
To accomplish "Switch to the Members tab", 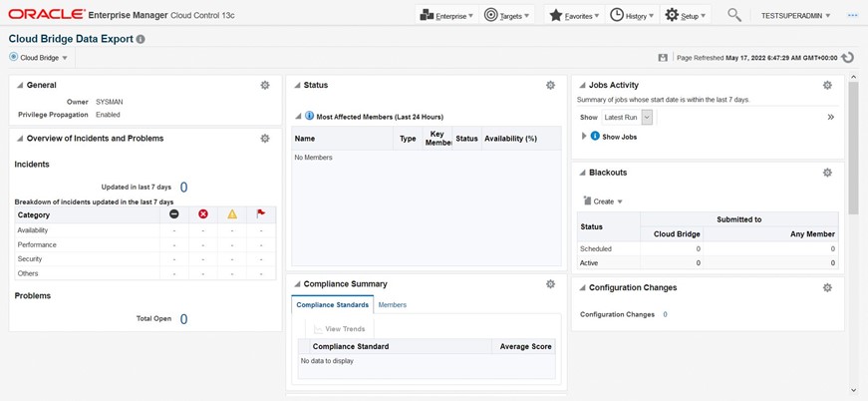I will [x=393, y=305].
